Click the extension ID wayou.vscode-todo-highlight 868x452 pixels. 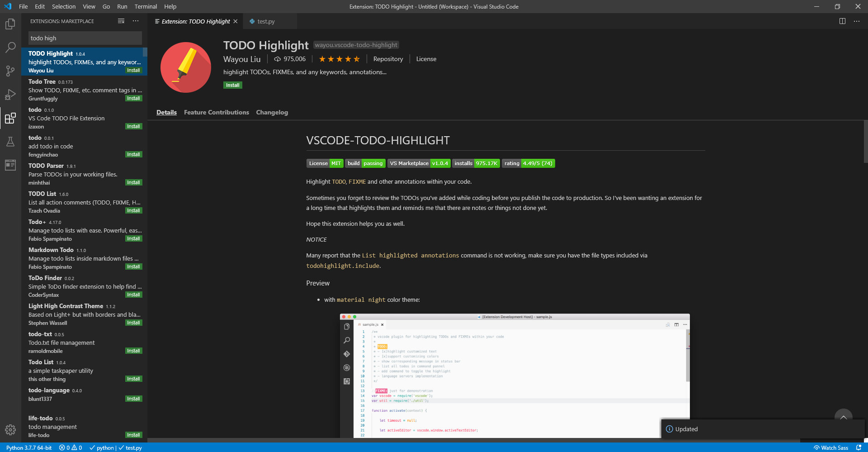click(356, 45)
